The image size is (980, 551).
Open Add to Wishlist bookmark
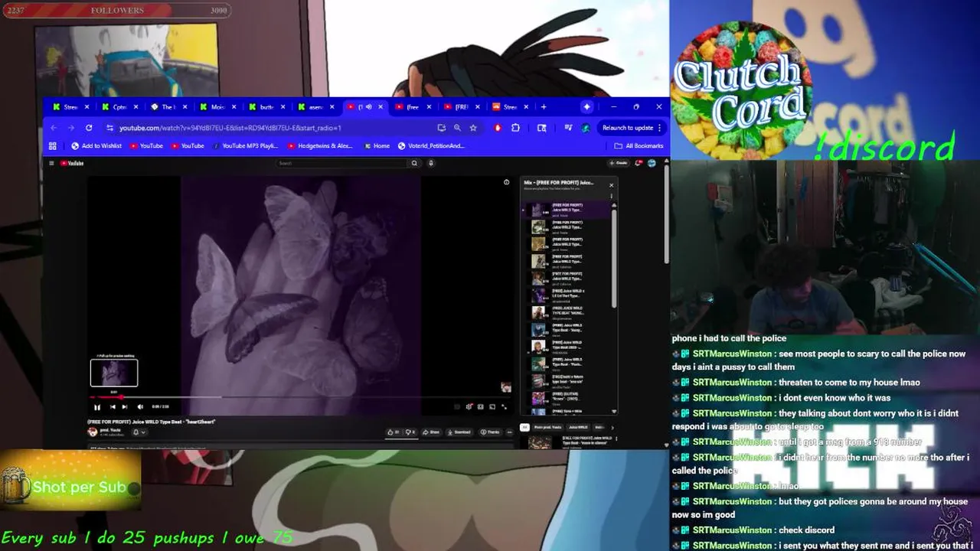click(96, 145)
